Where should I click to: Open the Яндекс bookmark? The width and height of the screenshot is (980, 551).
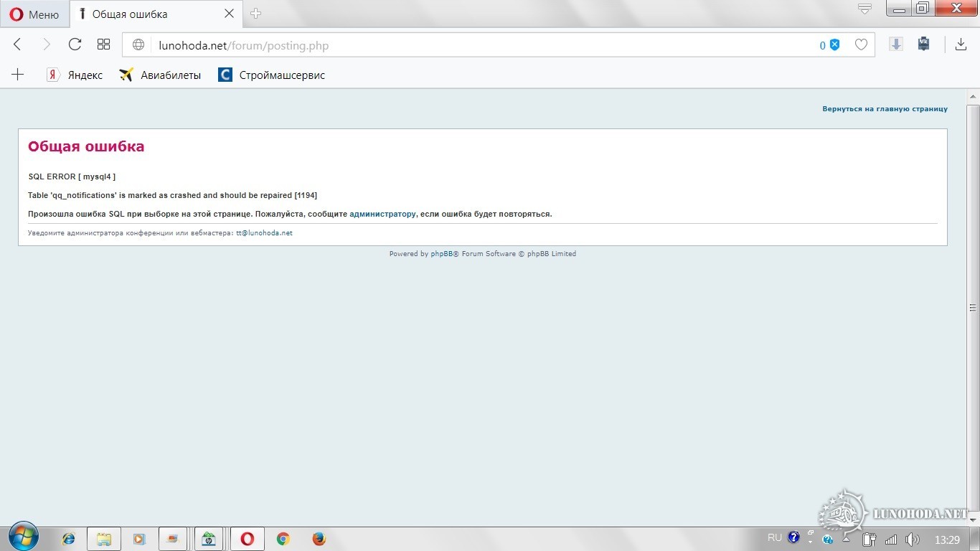tap(75, 75)
